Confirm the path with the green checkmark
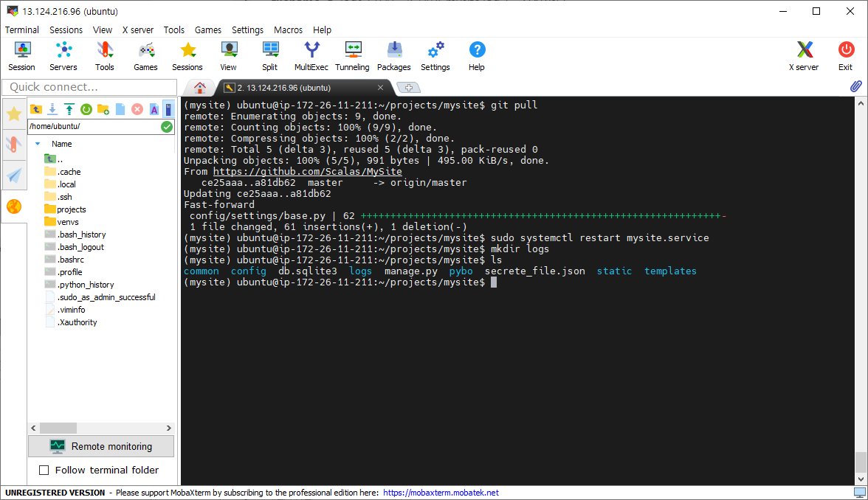Screen dimensions: 868x500 (x=167, y=127)
